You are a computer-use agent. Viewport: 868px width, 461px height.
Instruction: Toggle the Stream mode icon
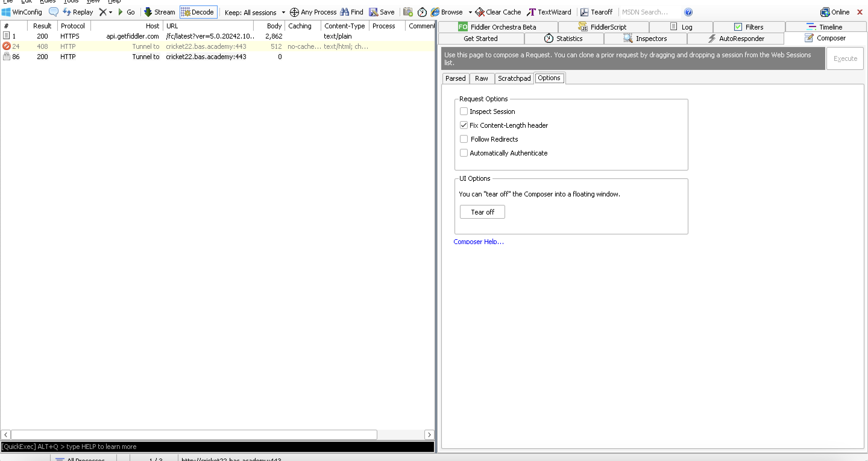pyautogui.click(x=148, y=12)
